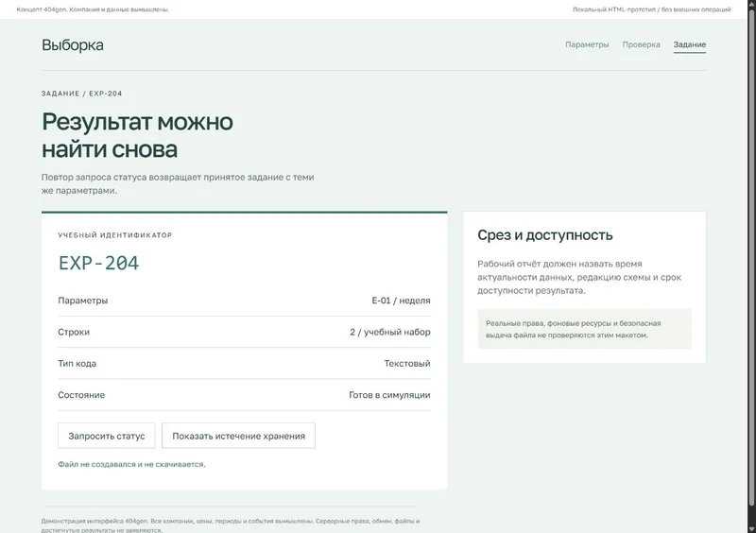This screenshot has height=533, width=756.
Task: Click the breadcrumb ЗАДАНИЕ / EXP-204
Action: click(x=81, y=94)
